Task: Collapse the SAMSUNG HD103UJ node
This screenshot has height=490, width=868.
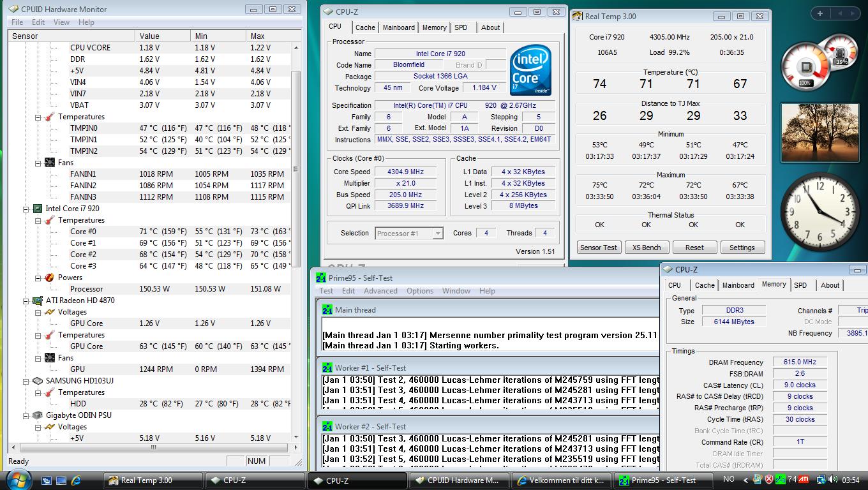Action: 26,381
